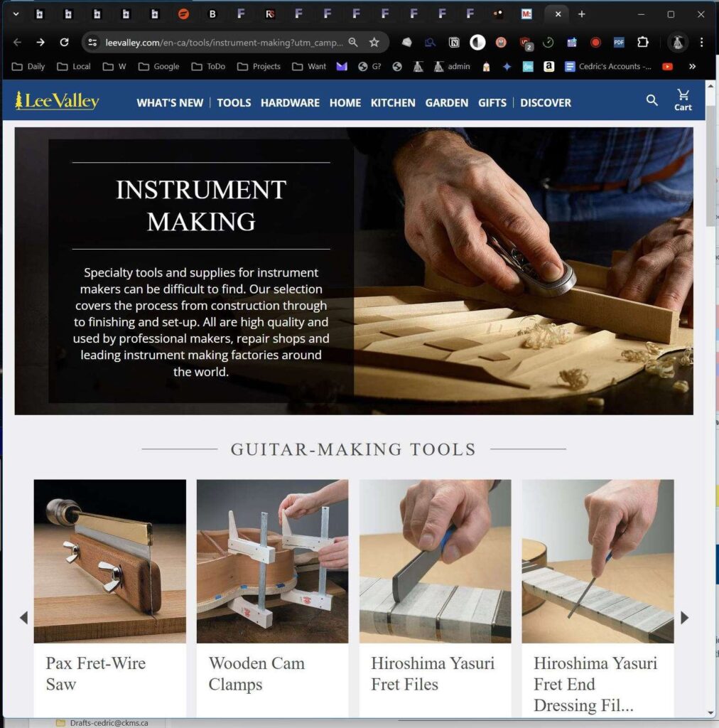Open Chrome's three-dot menu
The width and height of the screenshot is (719, 728).
(702, 43)
